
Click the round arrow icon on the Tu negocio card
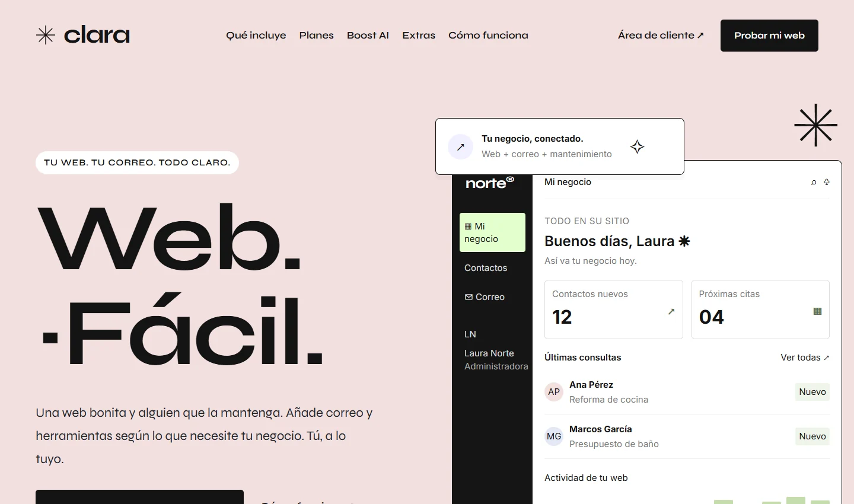[461, 146]
